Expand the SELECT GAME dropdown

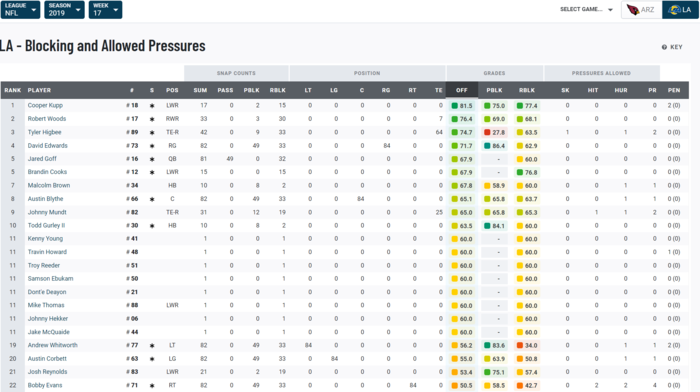587,9
